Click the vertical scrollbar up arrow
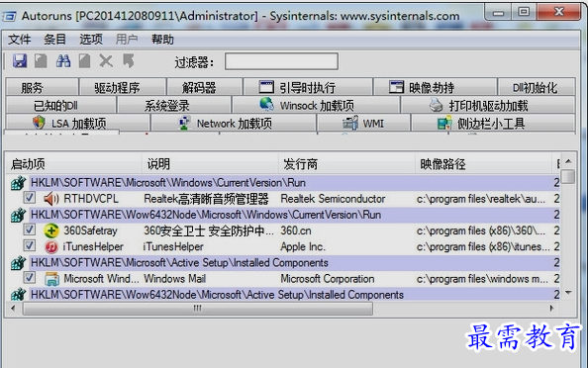 pyautogui.click(x=568, y=161)
